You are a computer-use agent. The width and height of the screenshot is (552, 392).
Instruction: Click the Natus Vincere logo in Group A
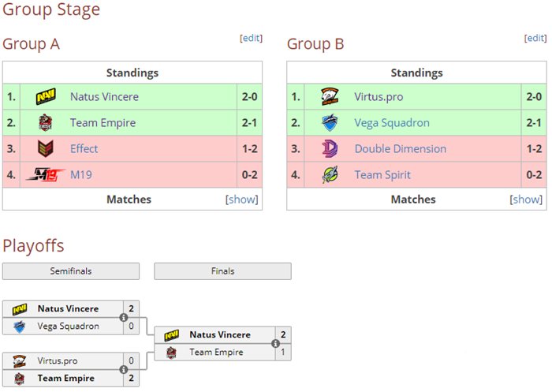coord(45,97)
